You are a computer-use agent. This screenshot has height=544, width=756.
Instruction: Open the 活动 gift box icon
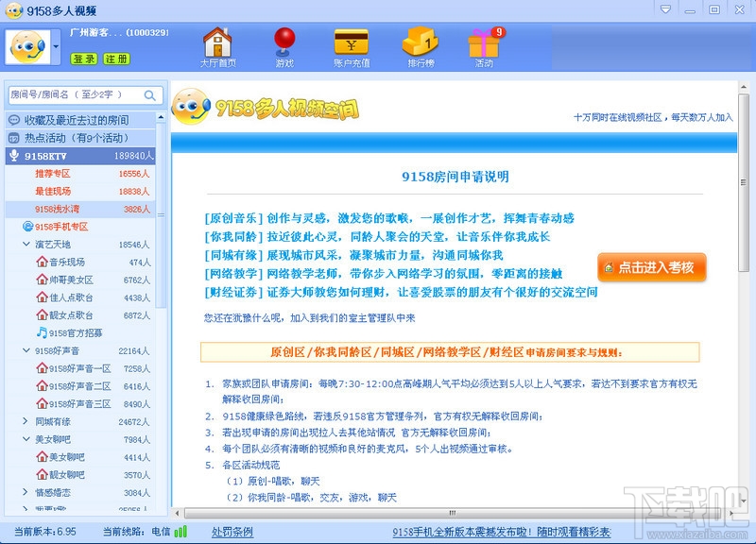[485, 46]
